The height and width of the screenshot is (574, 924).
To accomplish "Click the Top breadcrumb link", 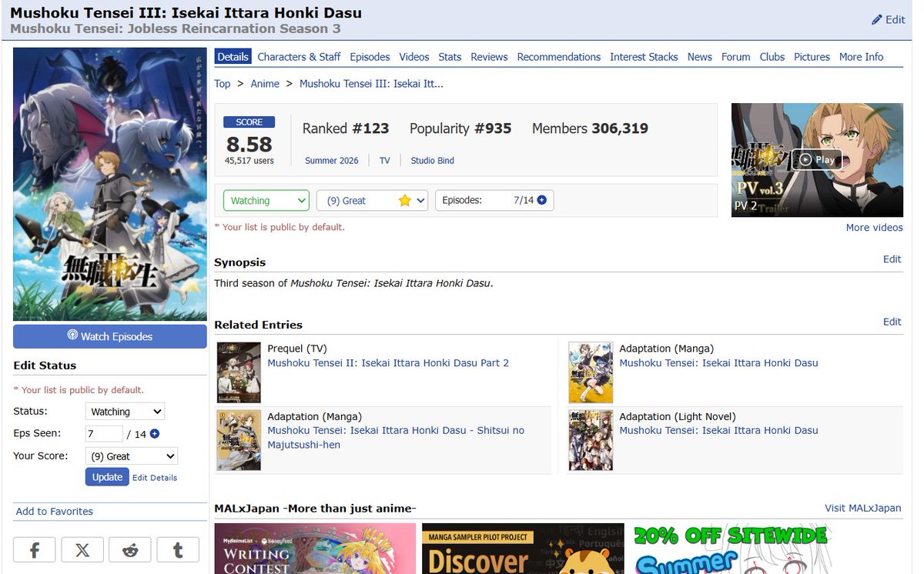I will pyautogui.click(x=223, y=84).
